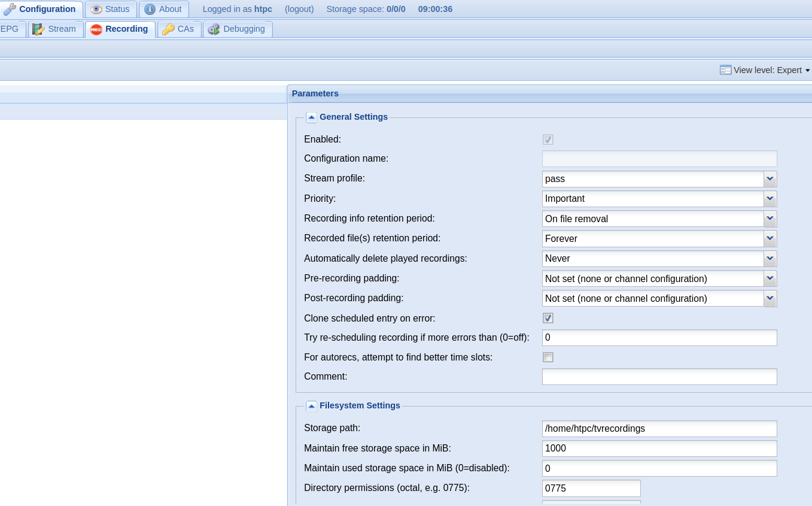Collapse the Filesystem Settings section

coord(311,406)
